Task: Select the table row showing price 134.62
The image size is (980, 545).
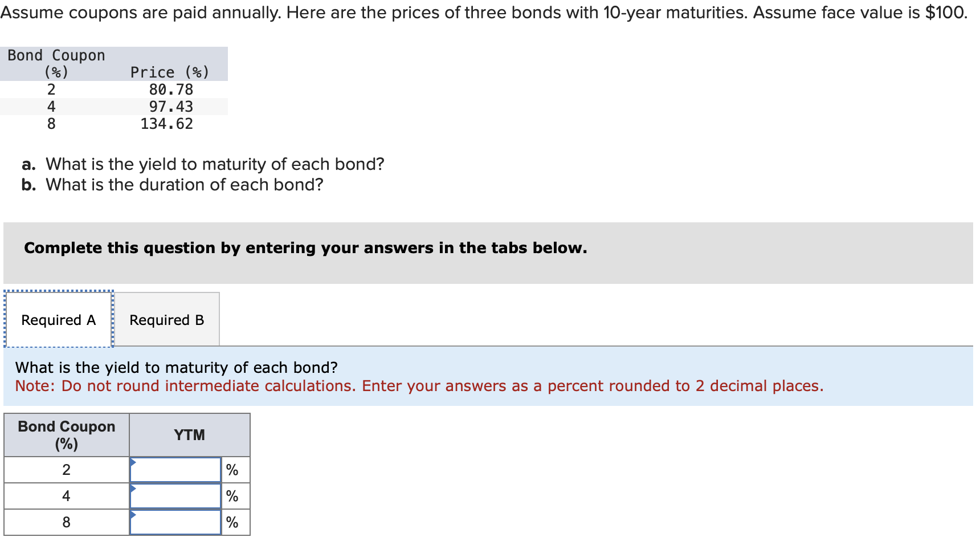Action: [x=114, y=124]
